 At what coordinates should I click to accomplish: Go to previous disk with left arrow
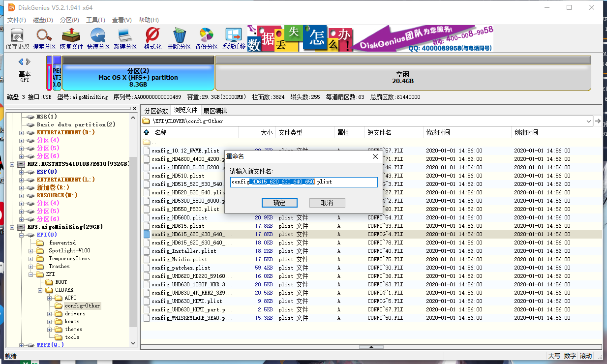click(x=21, y=61)
